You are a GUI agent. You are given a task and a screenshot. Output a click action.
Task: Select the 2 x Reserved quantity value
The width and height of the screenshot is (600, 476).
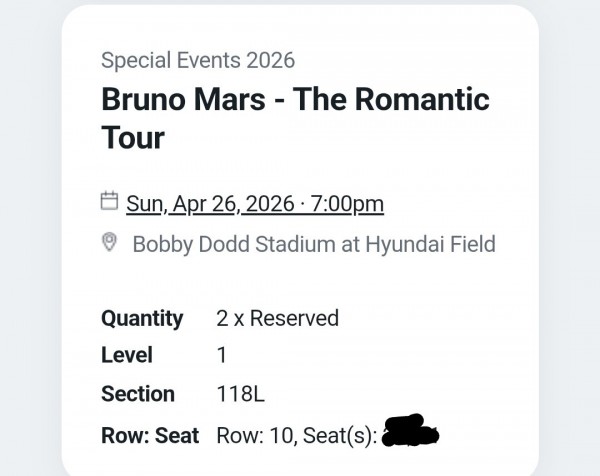(x=277, y=319)
